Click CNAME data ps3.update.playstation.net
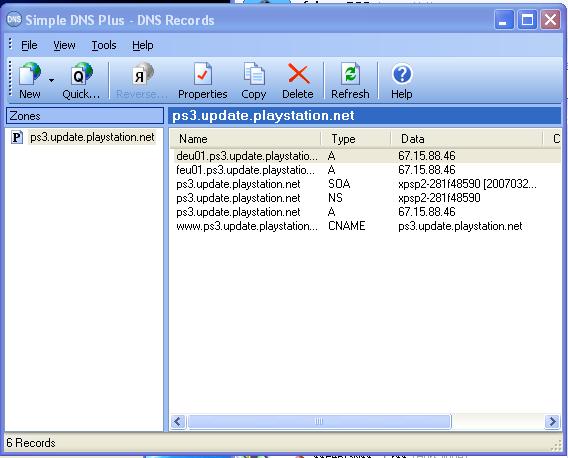 460,226
